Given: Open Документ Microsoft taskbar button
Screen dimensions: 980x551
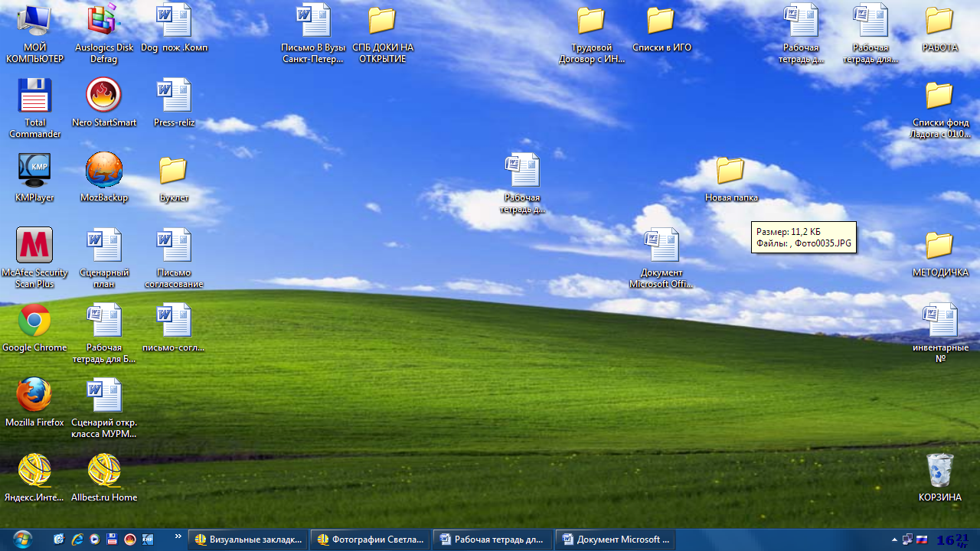Looking at the screenshot, I should (616, 540).
